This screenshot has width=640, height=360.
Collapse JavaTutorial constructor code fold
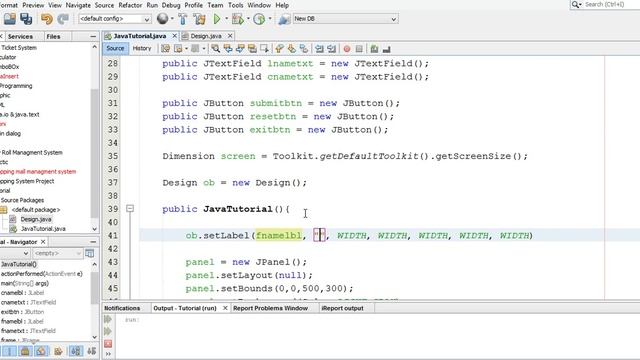click(130, 209)
